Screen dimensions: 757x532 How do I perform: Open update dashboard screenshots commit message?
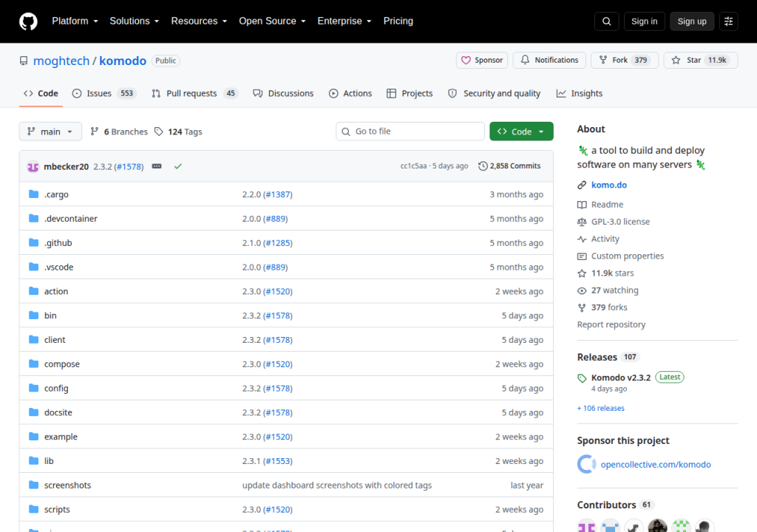[x=337, y=485]
